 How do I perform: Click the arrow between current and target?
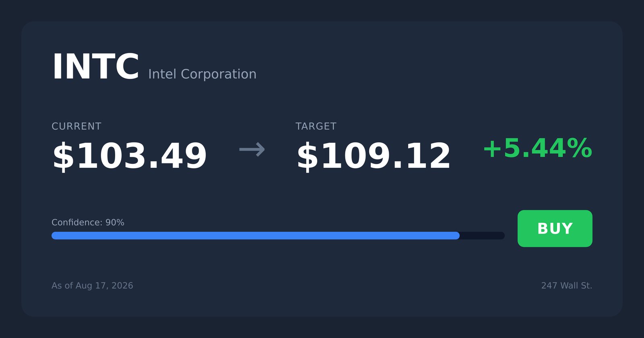pyautogui.click(x=252, y=150)
